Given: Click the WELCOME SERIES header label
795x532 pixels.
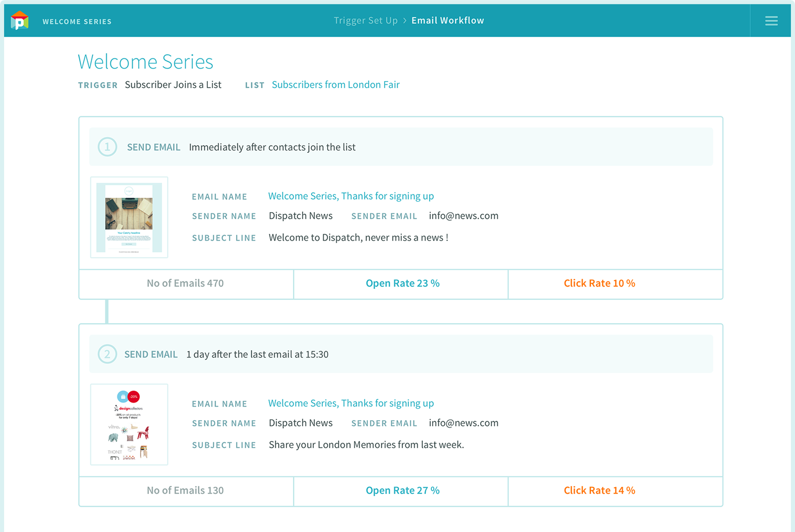Looking at the screenshot, I should (77, 21).
